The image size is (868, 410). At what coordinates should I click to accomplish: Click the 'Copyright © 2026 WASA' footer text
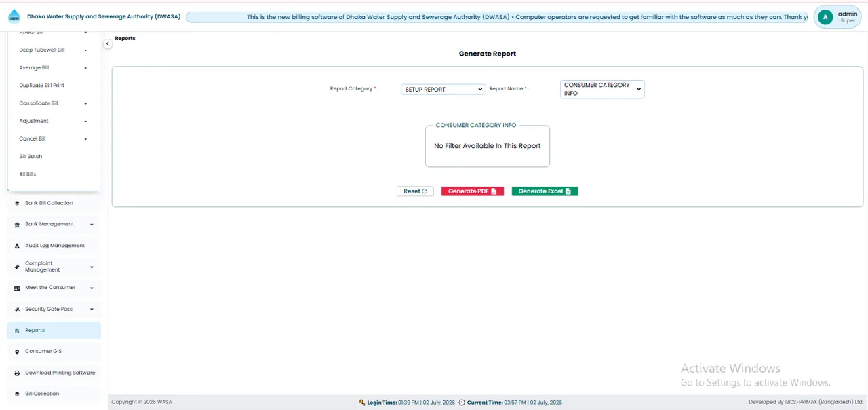point(142,403)
